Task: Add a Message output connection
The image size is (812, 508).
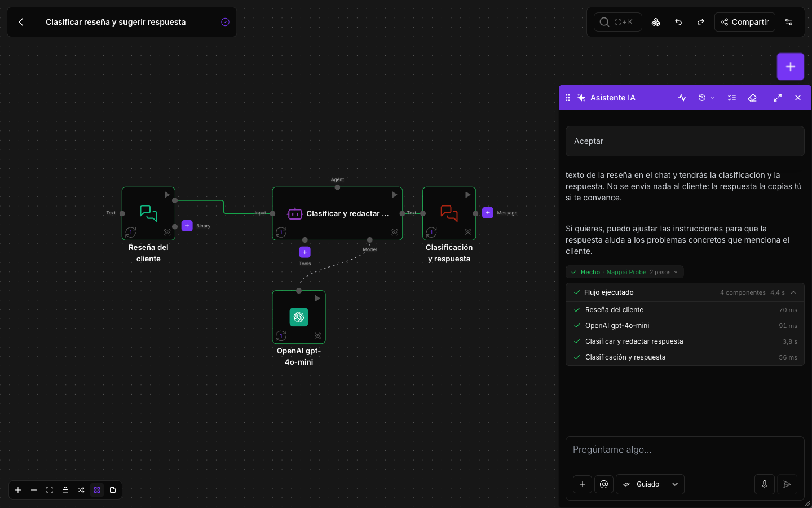Action: pos(488,213)
